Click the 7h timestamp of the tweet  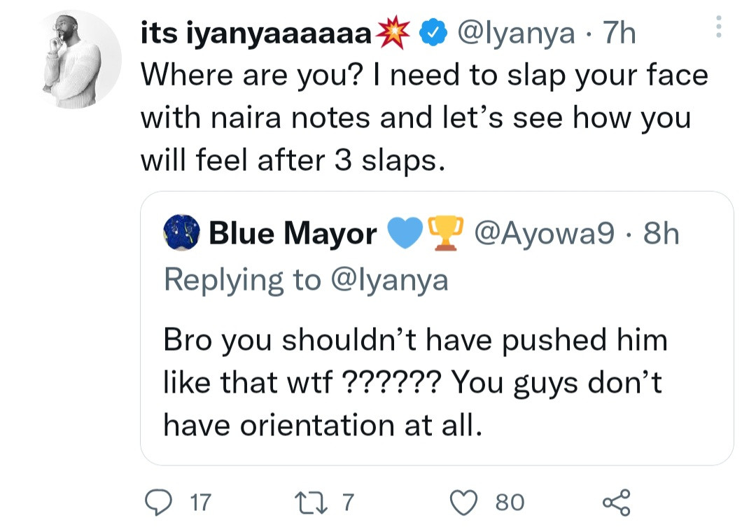pyautogui.click(x=618, y=34)
